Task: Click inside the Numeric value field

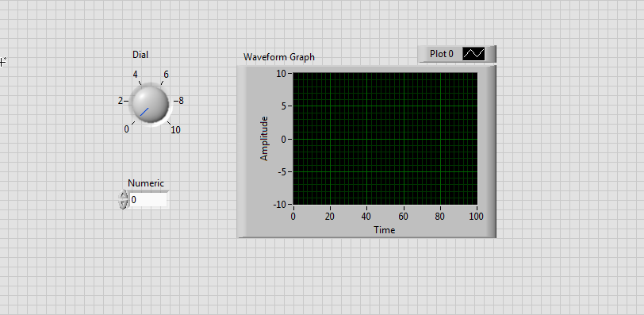Action: [148, 200]
